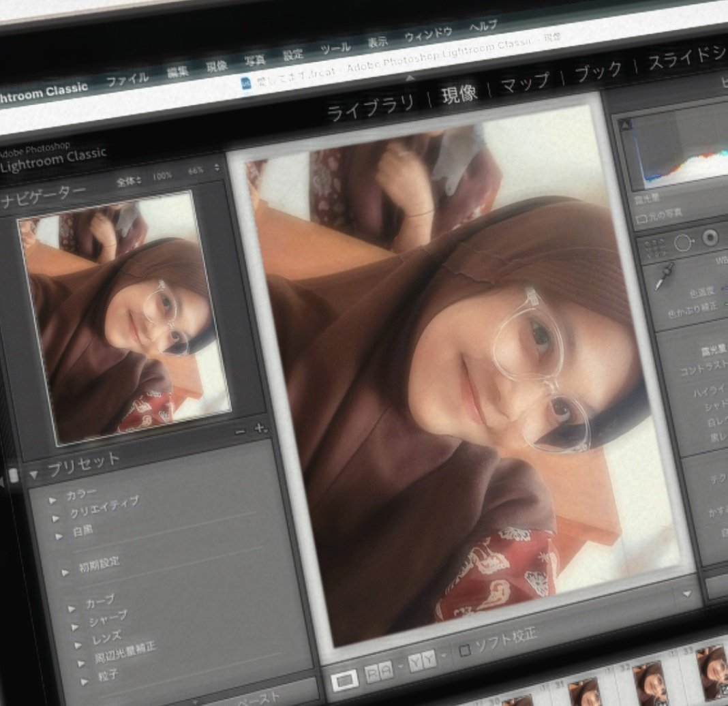Screen dimensions: 728x706
Task: Expand the 初期設定 preset group
Action: point(65,572)
